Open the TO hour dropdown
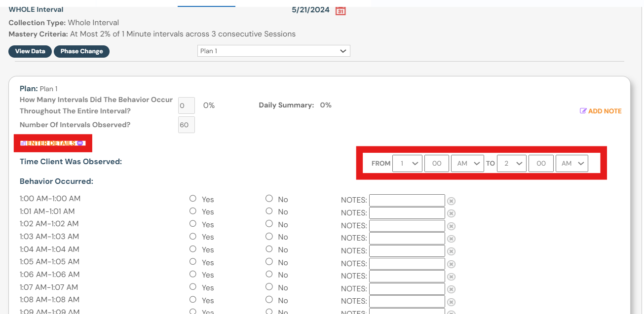 pyautogui.click(x=512, y=164)
